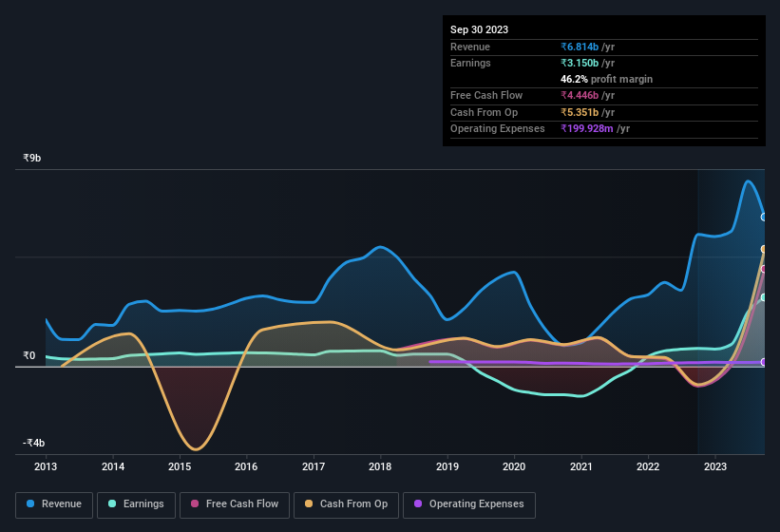Click the 2013 x-axis label
This screenshot has height=532, width=780.
[46, 466]
